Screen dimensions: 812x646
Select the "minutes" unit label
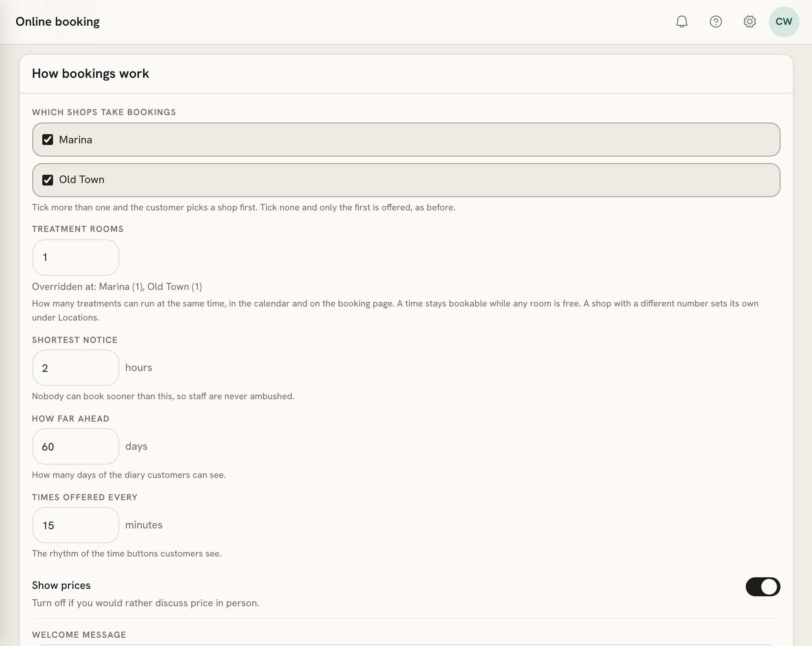tap(144, 525)
